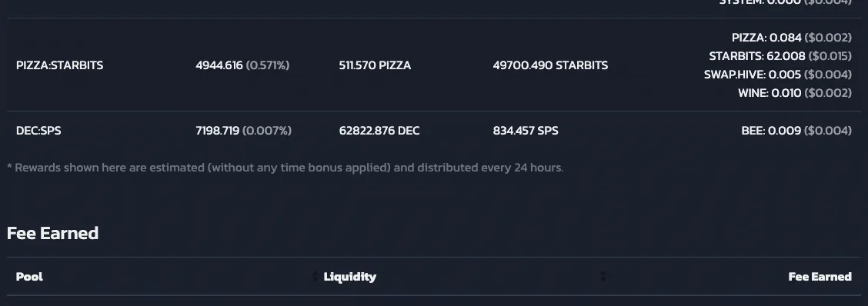Click the rewards estimated footnote text
The height and width of the screenshot is (306, 868).
285,167
